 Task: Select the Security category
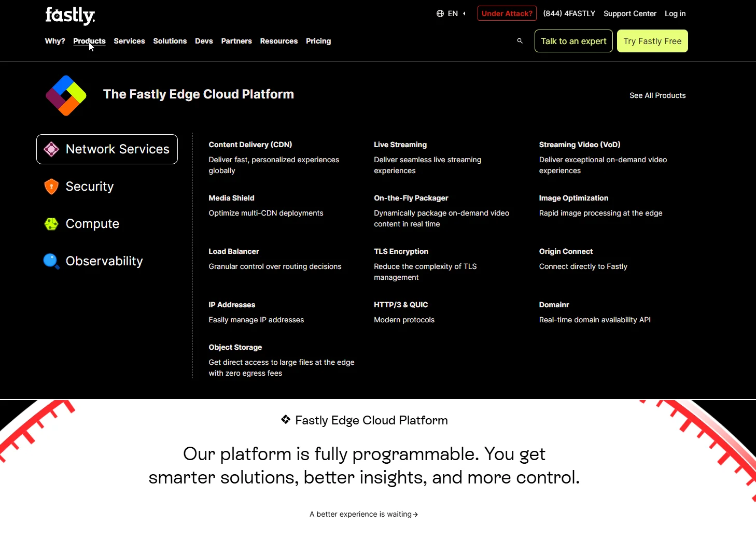pyautogui.click(x=79, y=187)
